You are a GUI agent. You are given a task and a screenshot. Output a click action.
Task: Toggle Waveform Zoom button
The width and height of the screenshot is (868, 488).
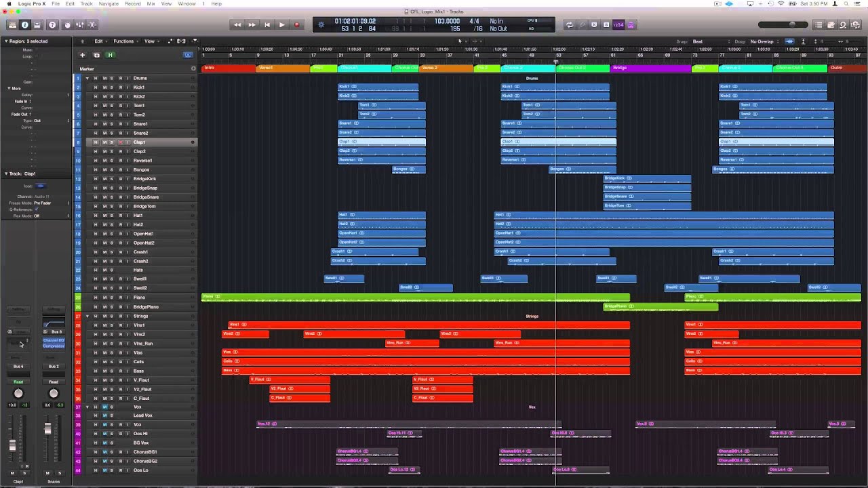pyautogui.click(x=789, y=41)
